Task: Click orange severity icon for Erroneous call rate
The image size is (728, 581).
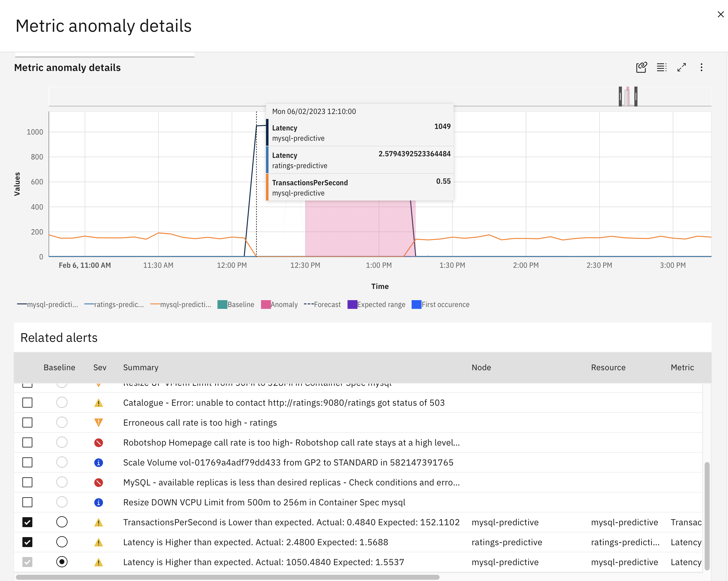Action: click(99, 423)
